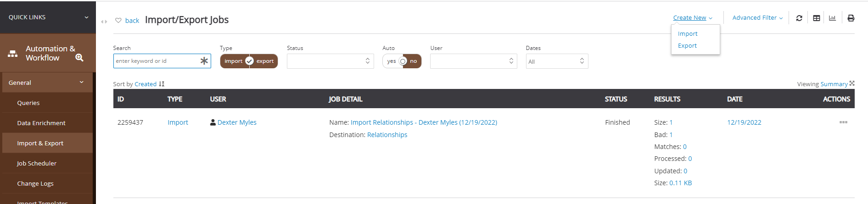This screenshot has height=204, width=868.
Task: Toggle the Auto yes/no switch
Action: point(402,61)
